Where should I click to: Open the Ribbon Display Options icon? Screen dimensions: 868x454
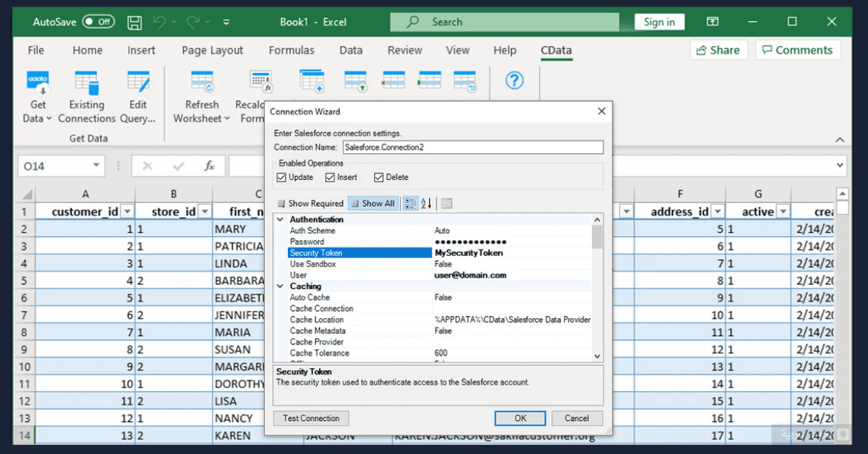coord(712,22)
